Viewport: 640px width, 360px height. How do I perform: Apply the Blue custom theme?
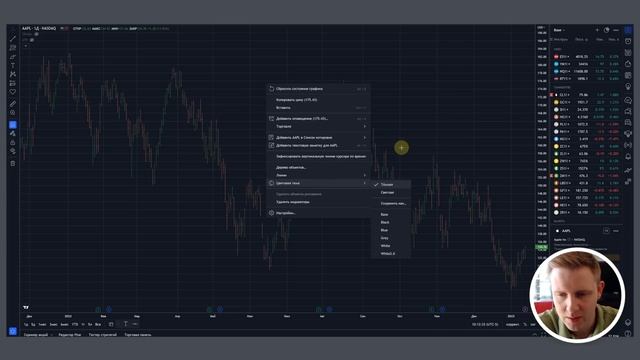391,230
